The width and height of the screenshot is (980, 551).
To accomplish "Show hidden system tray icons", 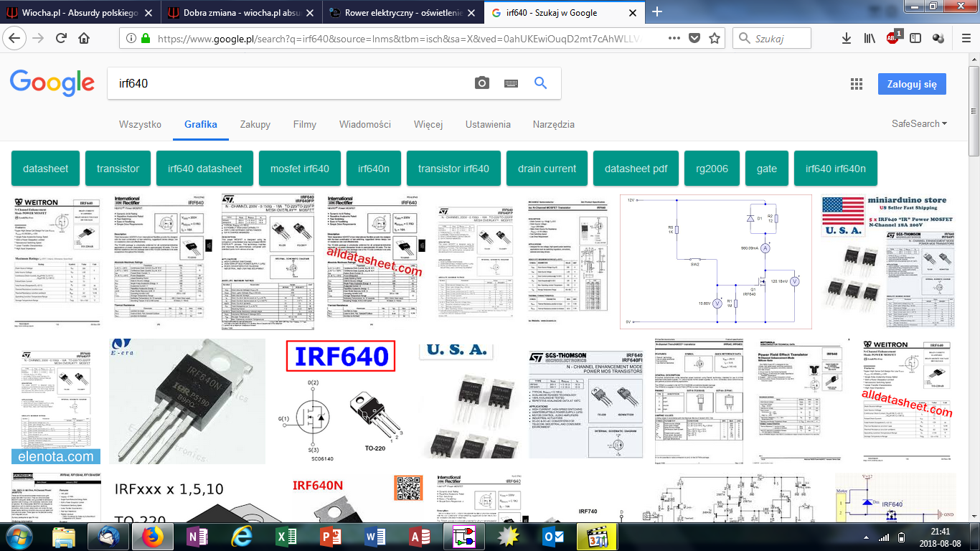I will (864, 537).
